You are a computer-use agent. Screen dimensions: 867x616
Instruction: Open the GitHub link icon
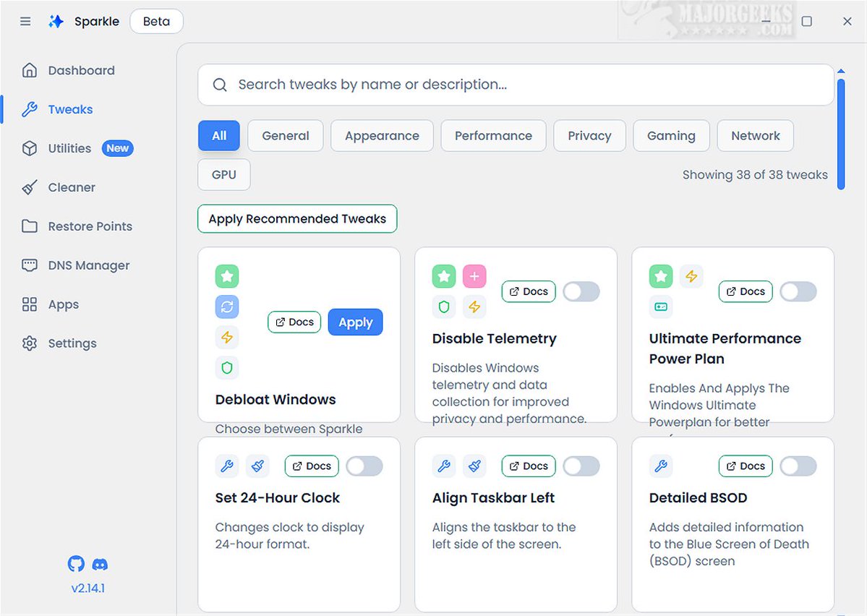[x=77, y=564]
